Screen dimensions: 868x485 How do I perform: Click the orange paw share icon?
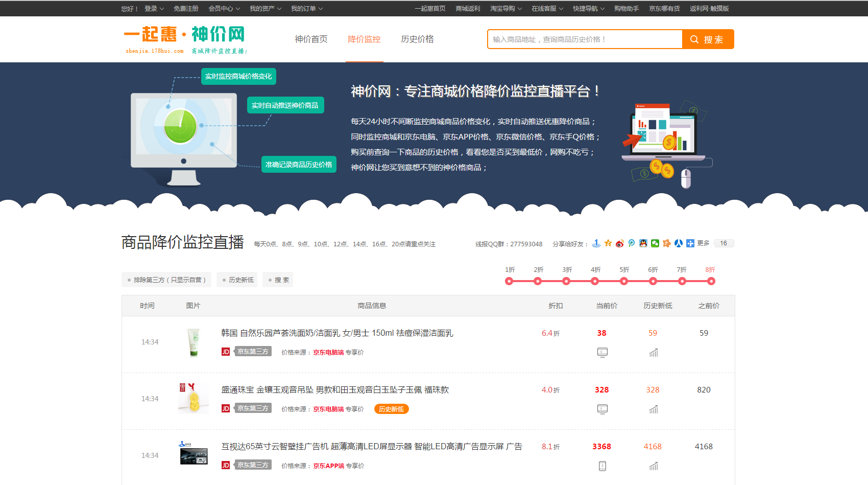[667, 243]
